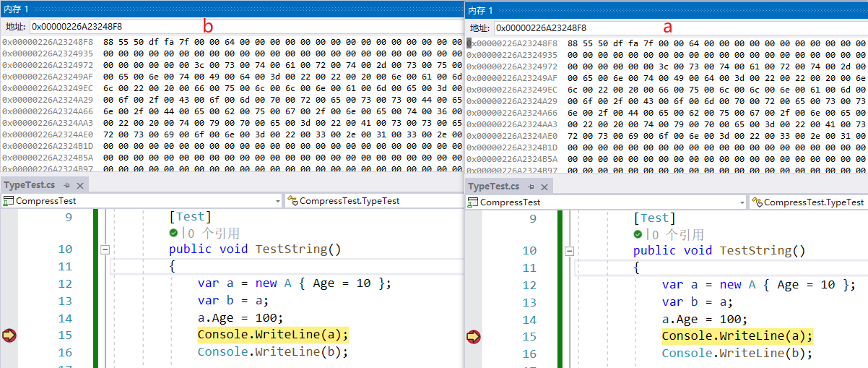Viewport: 868px width, 368px height.
Task: Select the TypeTest.cs tab in left pane
Action: [30, 185]
